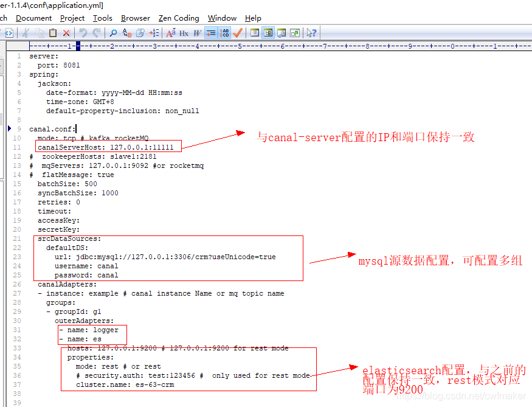
Task: Click the line 'date-format: yyyy-MM-dd HH:mm:ss'
Action: coord(114,92)
